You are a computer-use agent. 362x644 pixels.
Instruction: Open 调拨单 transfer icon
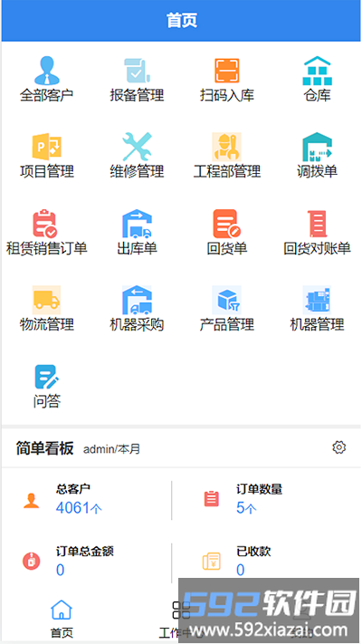[x=318, y=147]
